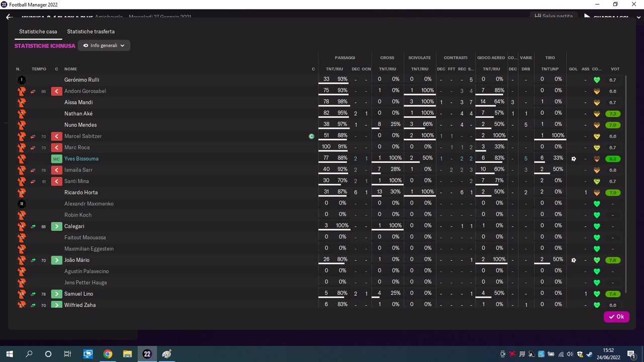Click the captain badge on Marcel Sabitzer row
The width and height of the screenshot is (644, 362).
pos(311,136)
